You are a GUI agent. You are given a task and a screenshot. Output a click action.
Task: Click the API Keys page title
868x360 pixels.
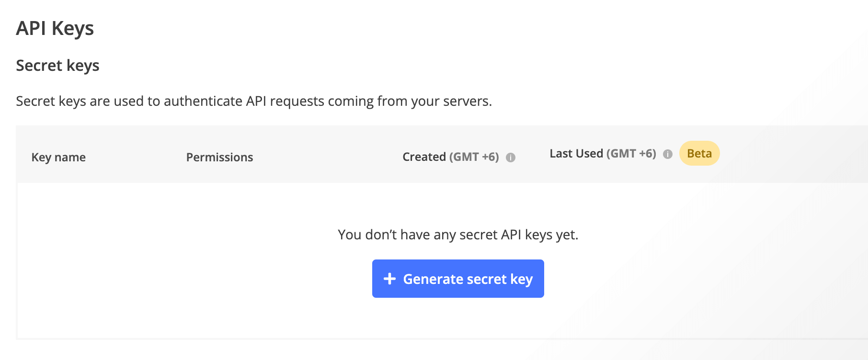pos(56,28)
